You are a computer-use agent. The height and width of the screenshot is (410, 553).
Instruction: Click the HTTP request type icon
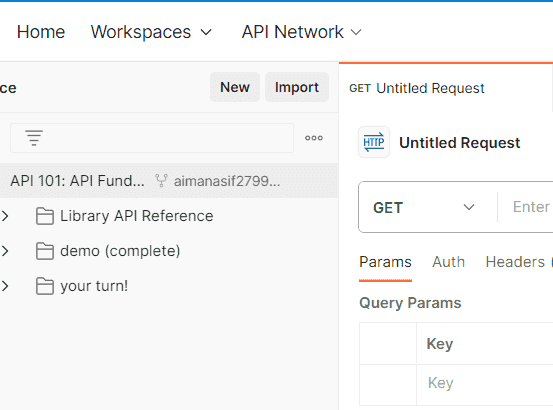click(374, 142)
